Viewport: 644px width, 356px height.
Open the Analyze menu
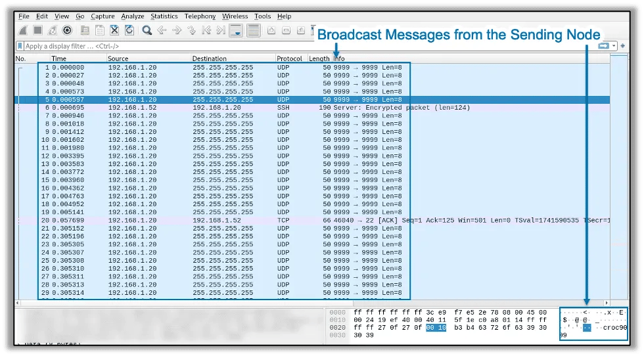coord(132,16)
